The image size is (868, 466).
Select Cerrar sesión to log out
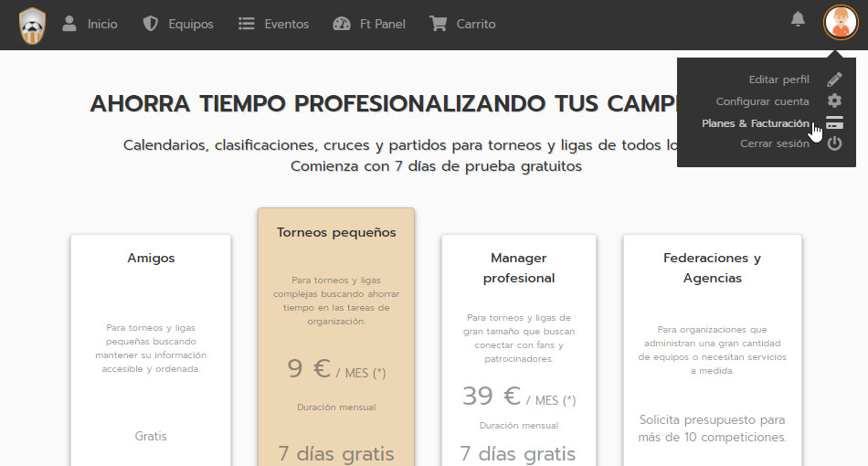tap(774, 143)
